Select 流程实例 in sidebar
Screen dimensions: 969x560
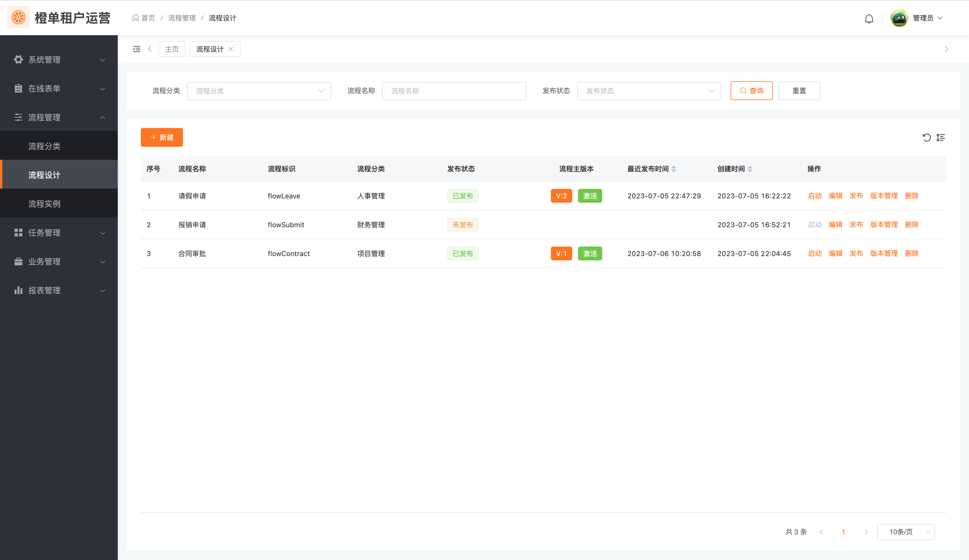[44, 204]
